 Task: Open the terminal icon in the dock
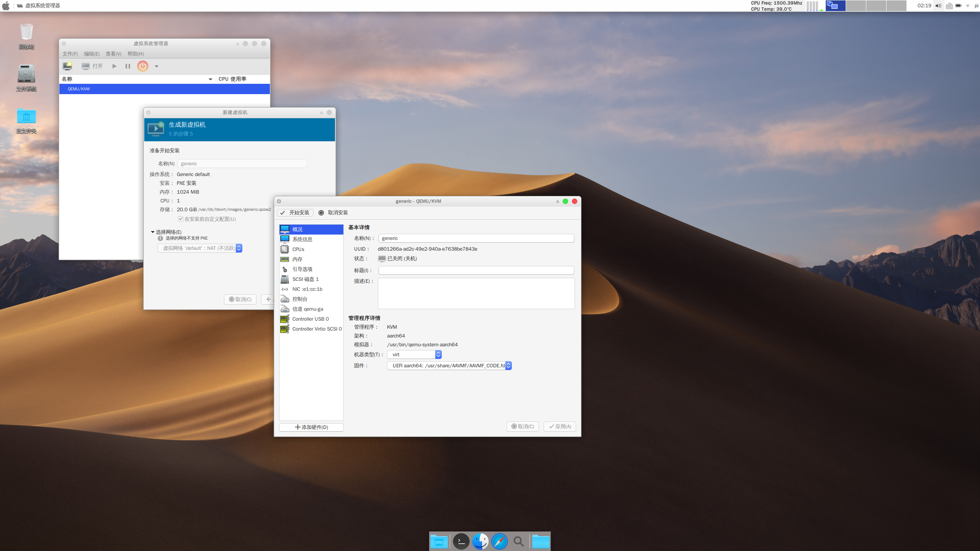tap(461, 541)
